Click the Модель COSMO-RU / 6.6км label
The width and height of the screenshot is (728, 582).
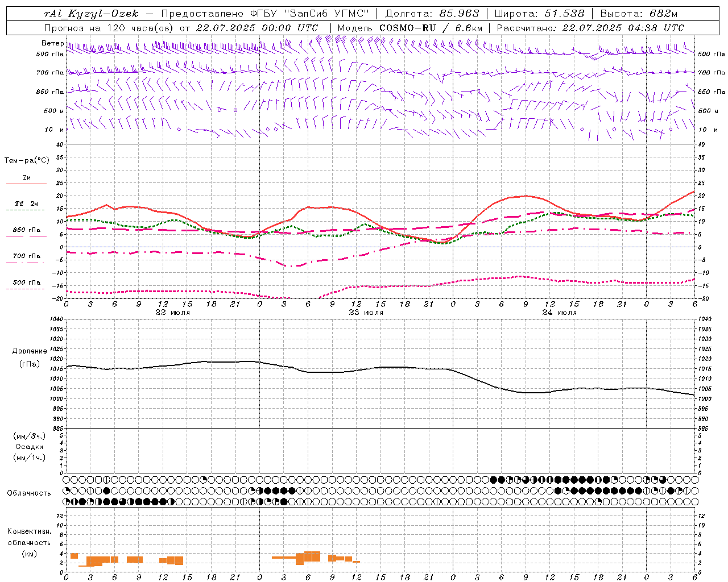410,28
